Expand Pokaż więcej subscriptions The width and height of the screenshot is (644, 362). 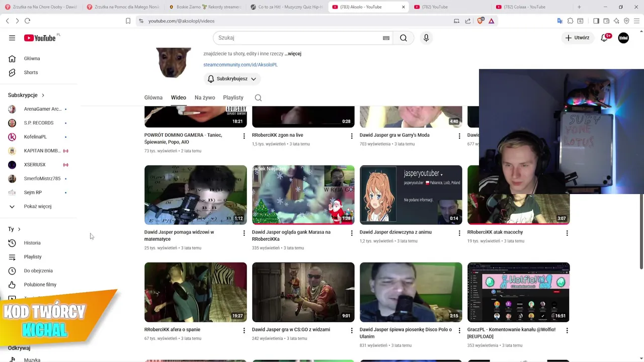[x=38, y=206]
